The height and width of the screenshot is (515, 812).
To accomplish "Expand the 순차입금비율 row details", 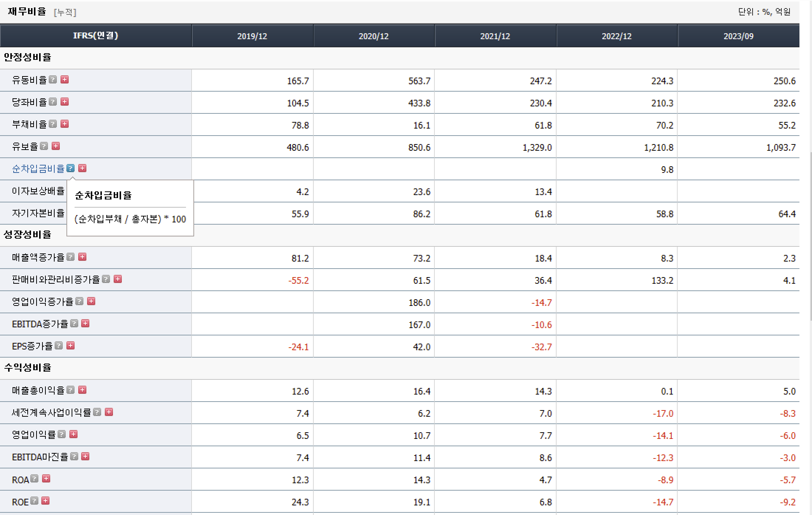I will point(82,168).
